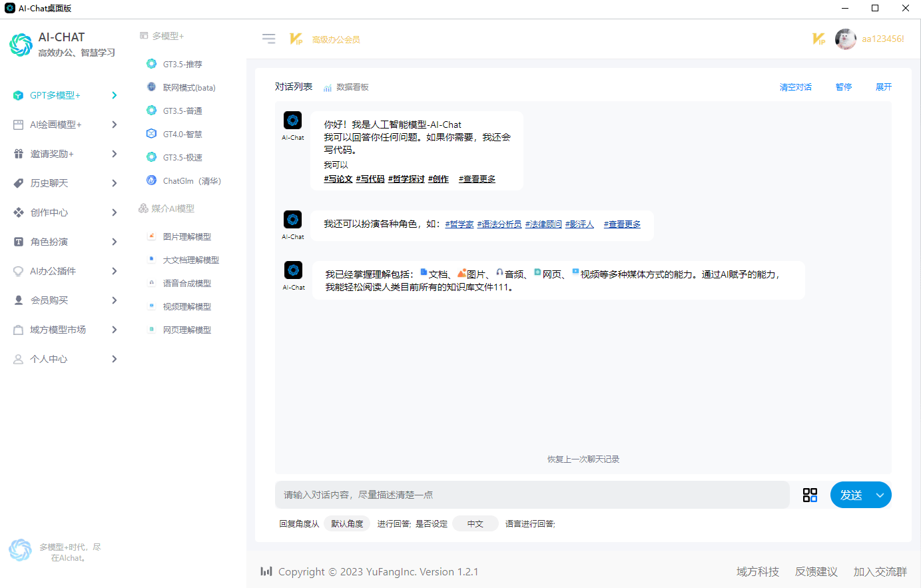921x588 pixels.
Task: Select the 网页理解模型 entry
Action: pos(186,330)
